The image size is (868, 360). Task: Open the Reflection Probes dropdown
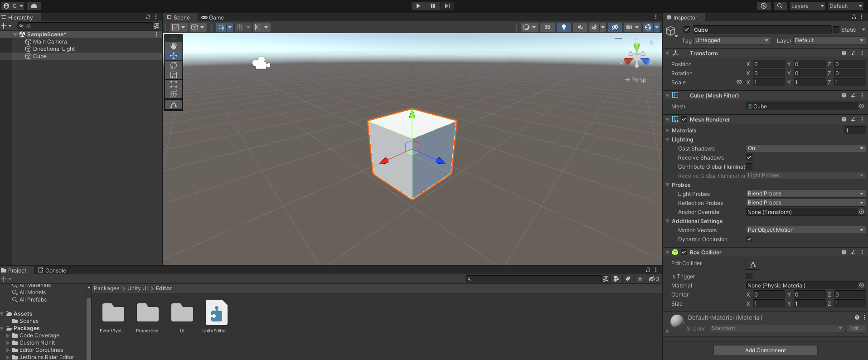pos(806,203)
